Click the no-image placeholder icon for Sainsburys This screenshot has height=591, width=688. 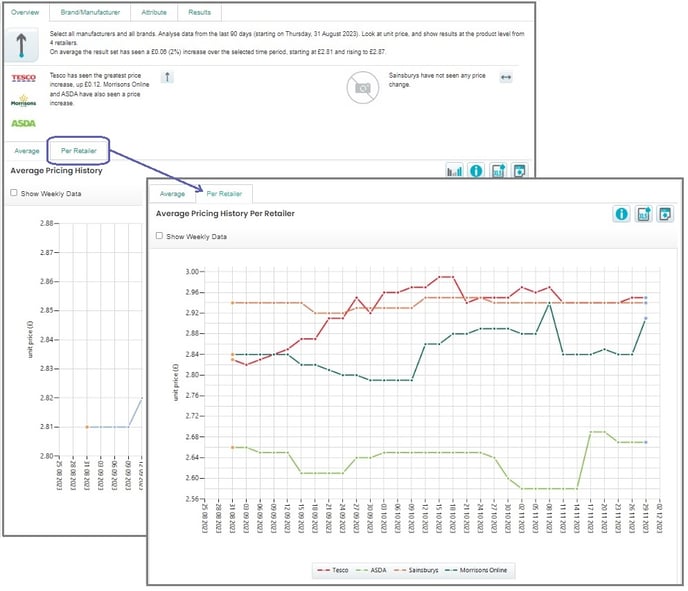click(362, 88)
